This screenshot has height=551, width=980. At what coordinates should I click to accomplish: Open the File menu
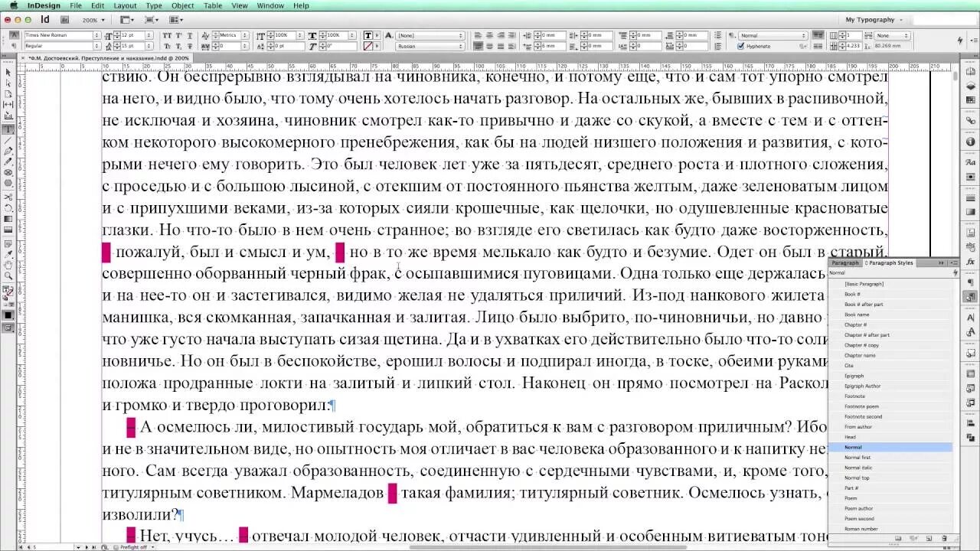coord(76,5)
